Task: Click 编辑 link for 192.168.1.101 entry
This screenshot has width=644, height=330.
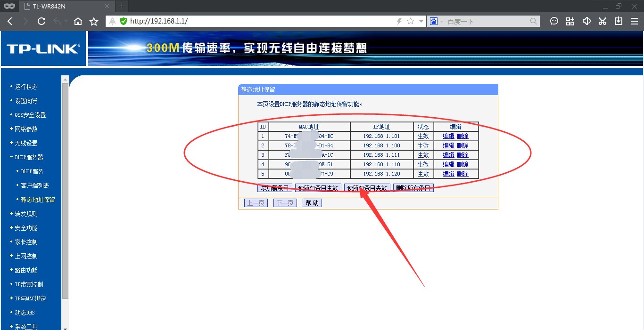Action: pos(448,136)
